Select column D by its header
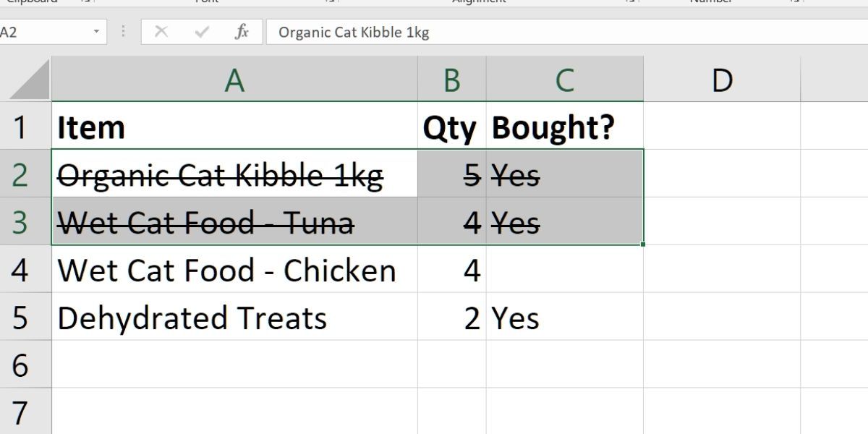Screen dimensions: 868x434 (721, 80)
